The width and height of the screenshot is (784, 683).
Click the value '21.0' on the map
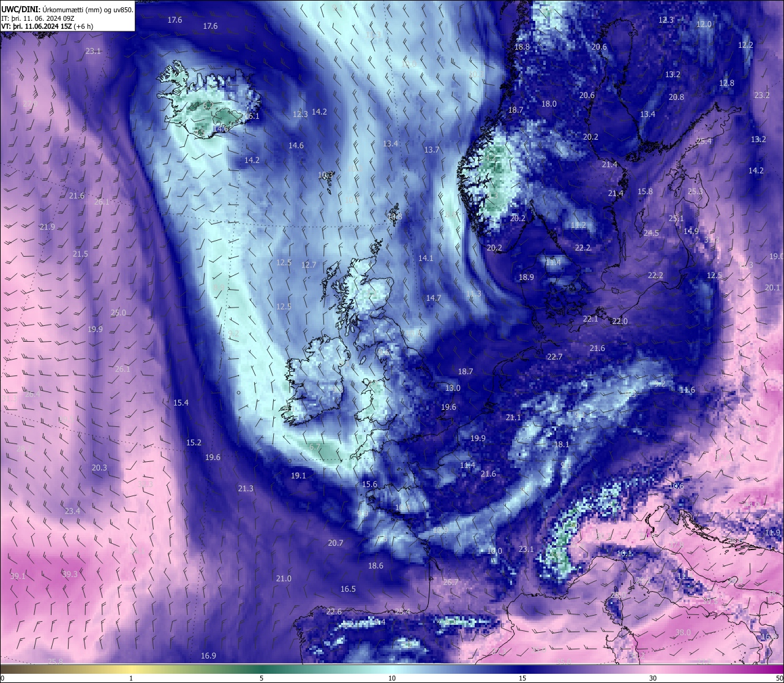coord(284,579)
